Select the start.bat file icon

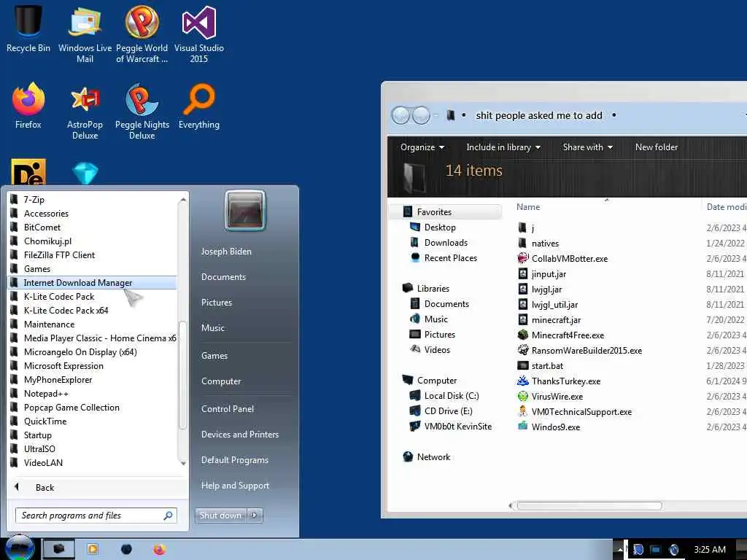[x=522, y=366]
